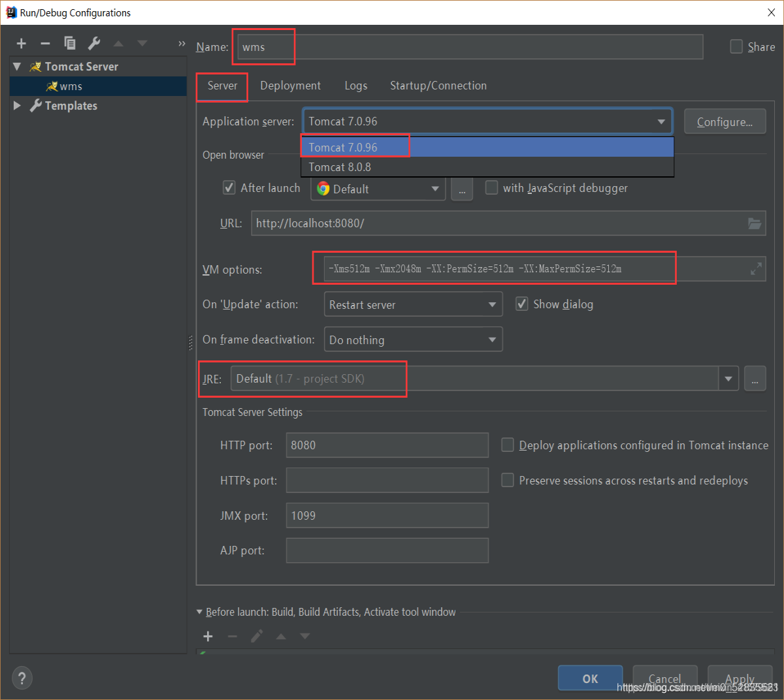Switch to the Startup/Connection tab
This screenshot has width=784, height=700.
click(438, 86)
